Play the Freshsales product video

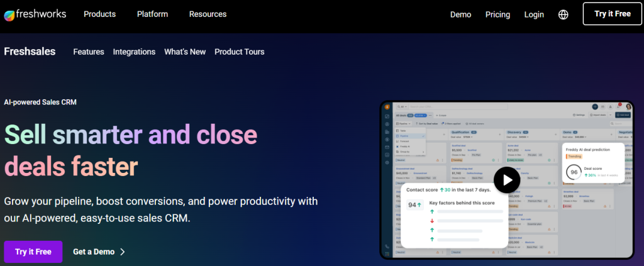point(507,180)
